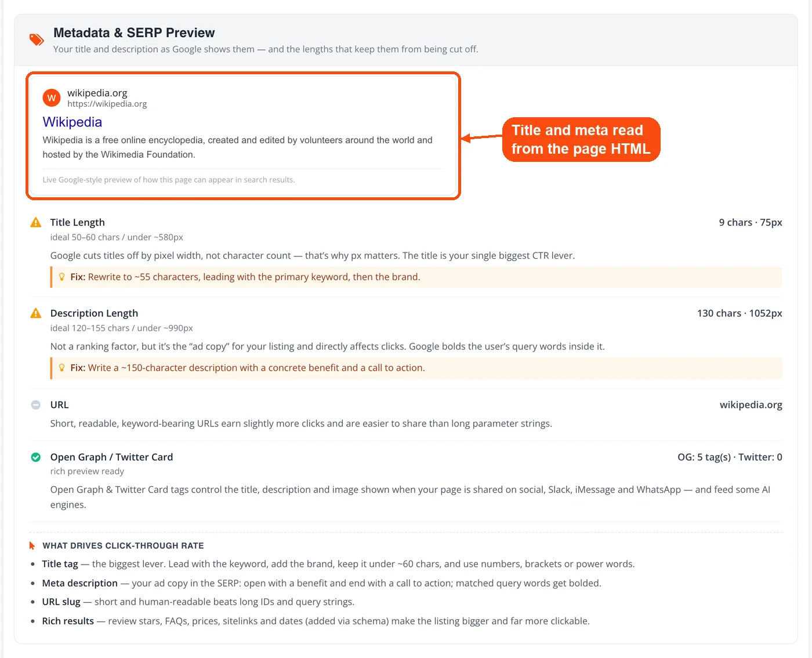Click the wikipedia.org value in the URL row

click(751, 405)
